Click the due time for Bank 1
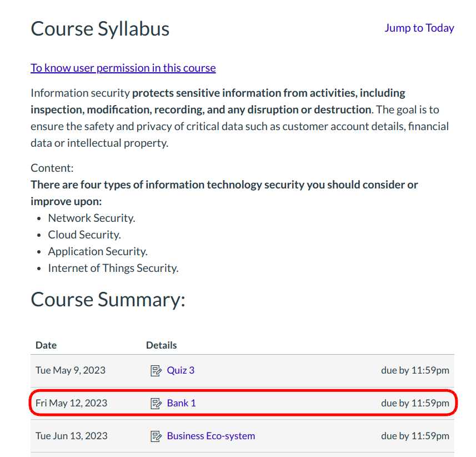476x457 pixels. click(x=415, y=403)
